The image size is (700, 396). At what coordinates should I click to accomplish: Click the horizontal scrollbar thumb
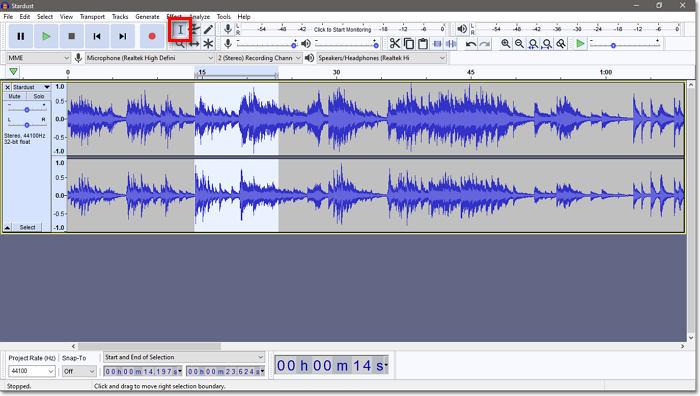[x=149, y=346]
